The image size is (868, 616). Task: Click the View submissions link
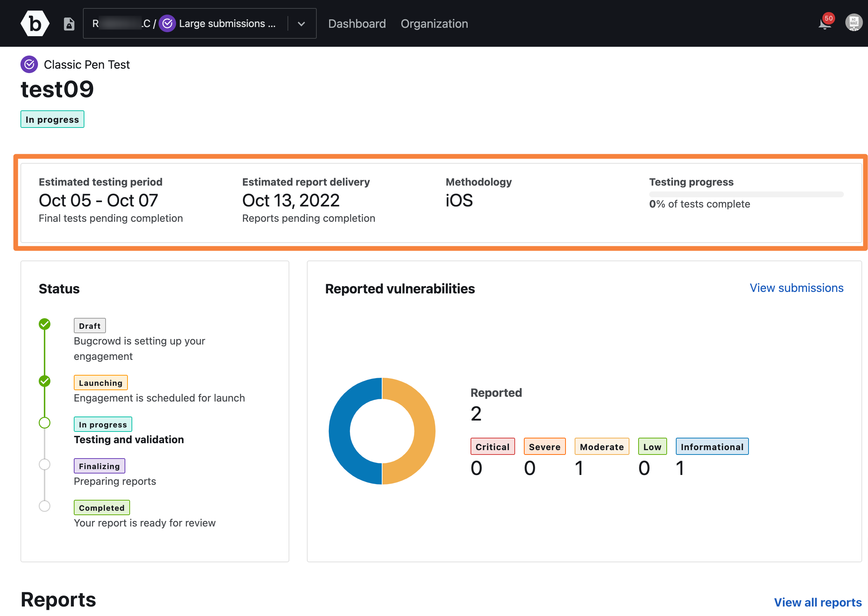click(x=796, y=288)
